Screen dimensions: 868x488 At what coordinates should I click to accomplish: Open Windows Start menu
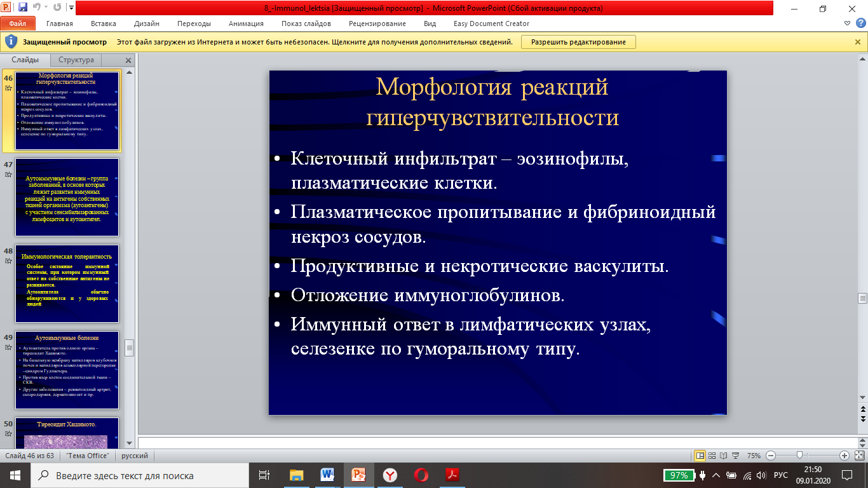tap(15, 475)
